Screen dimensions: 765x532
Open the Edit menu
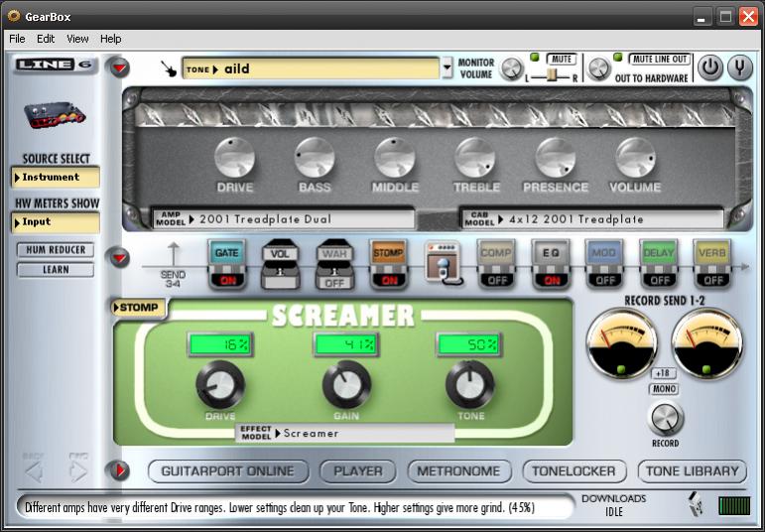coord(46,39)
